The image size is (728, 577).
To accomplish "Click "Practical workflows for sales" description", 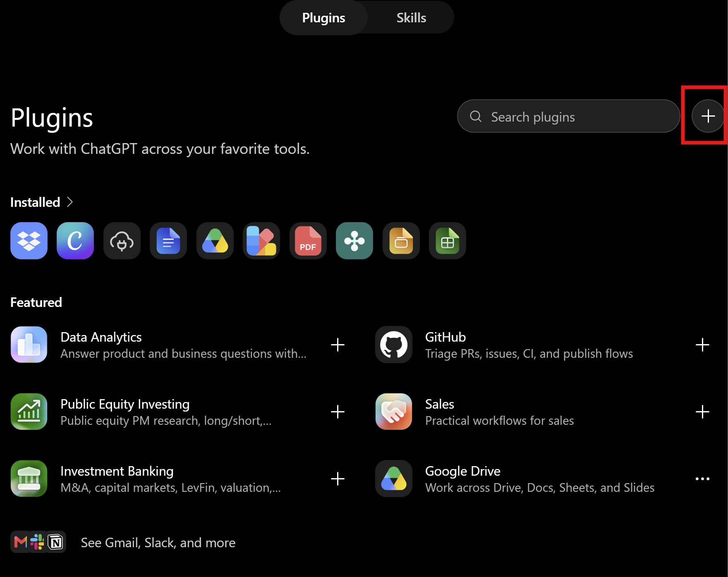I will 500,421.
